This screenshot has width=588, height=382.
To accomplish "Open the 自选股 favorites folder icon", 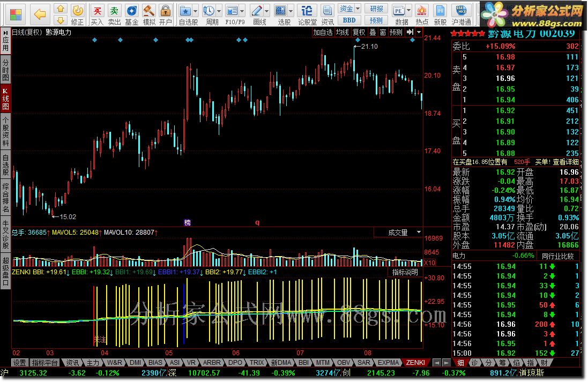I will point(185,11).
